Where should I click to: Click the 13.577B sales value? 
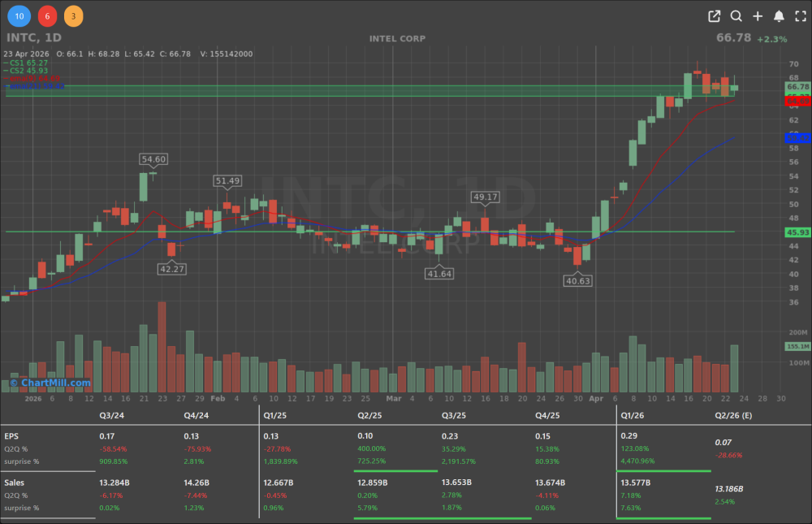pos(636,483)
